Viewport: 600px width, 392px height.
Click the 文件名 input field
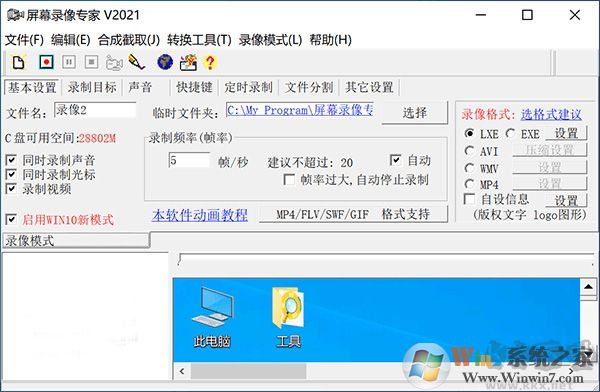tap(95, 110)
